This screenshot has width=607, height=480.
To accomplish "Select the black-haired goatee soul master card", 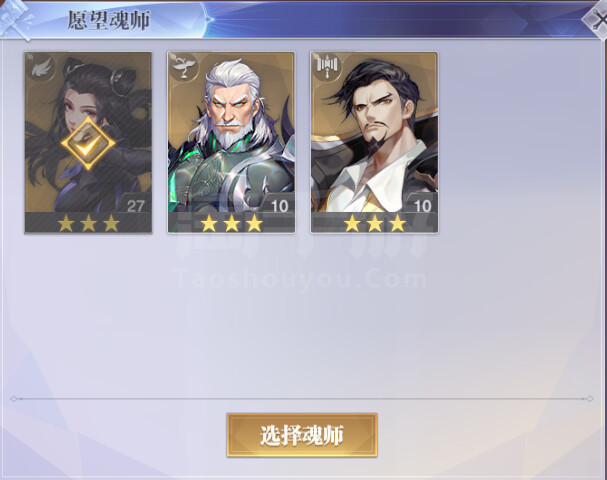I will click(x=374, y=142).
